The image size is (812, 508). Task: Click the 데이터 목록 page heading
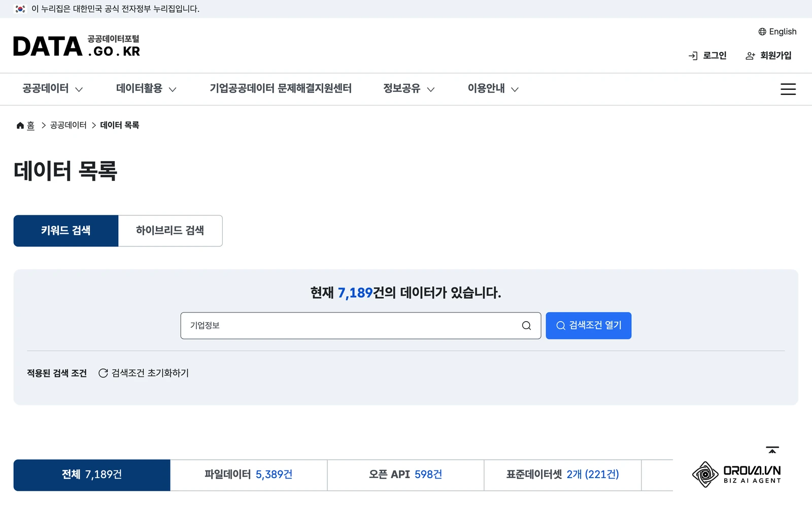coord(65,171)
